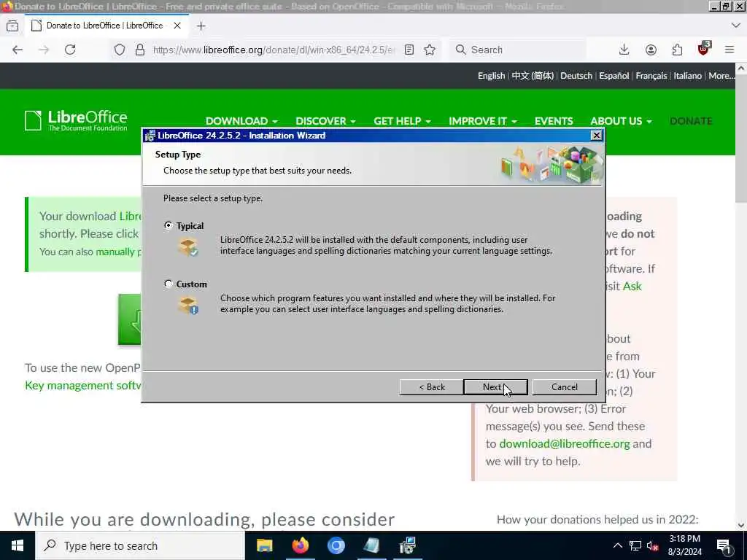Click the URL address bar
This screenshot has width=747, height=560.
coord(274,50)
